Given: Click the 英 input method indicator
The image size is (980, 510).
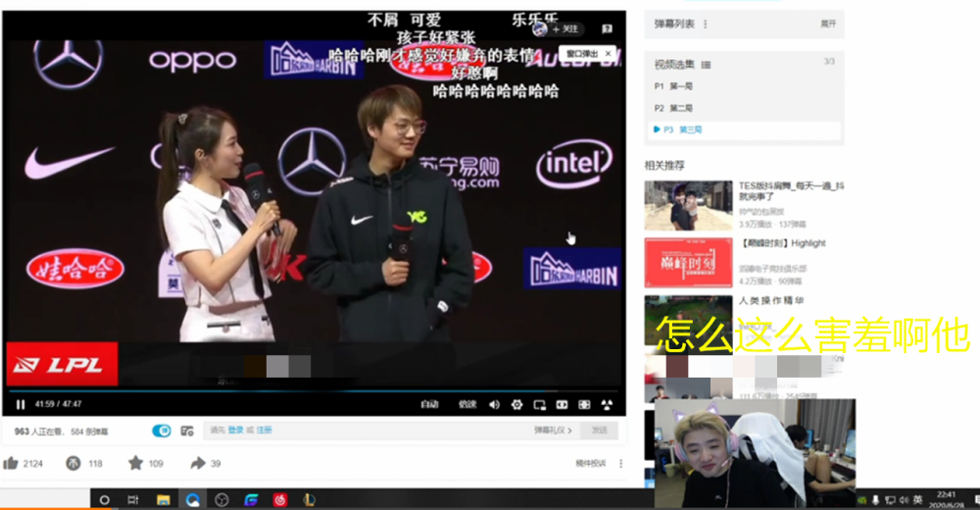Looking at the screenshot, I should coord(917,499).
